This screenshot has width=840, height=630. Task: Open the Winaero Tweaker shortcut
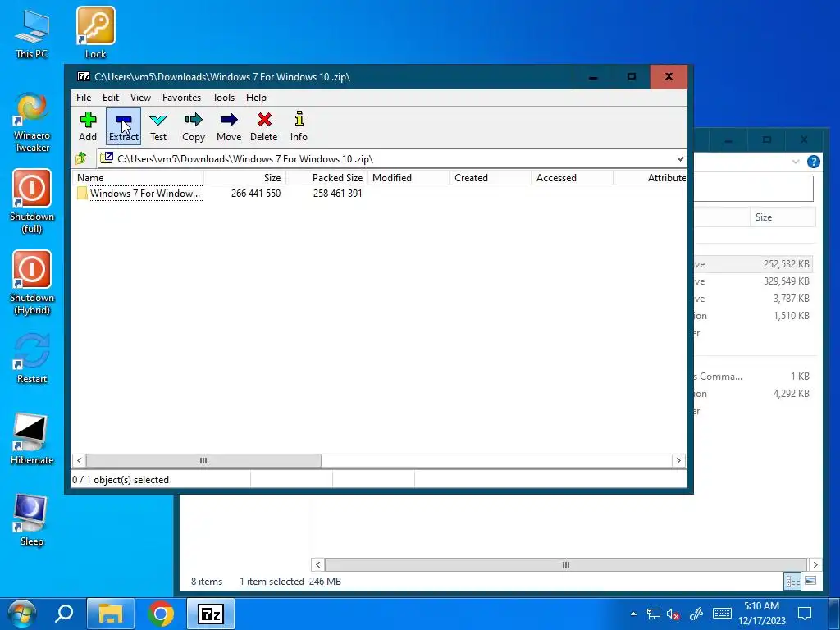(32, 122)
